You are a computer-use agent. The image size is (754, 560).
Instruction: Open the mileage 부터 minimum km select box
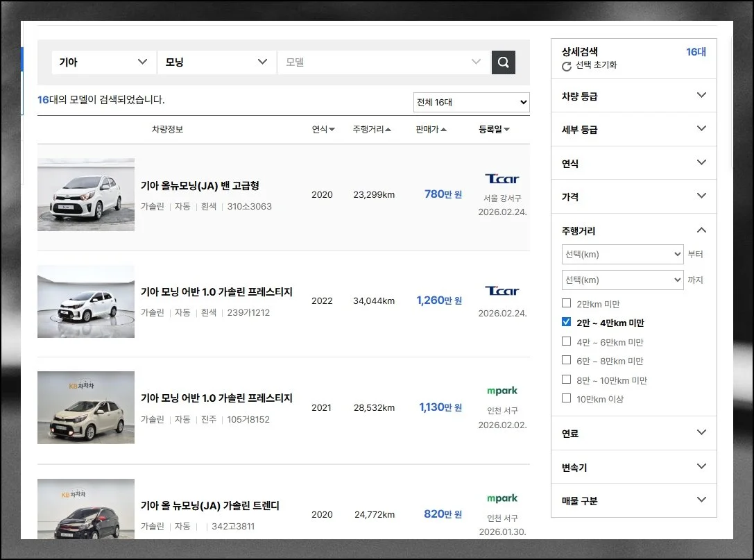coord(622,255)
